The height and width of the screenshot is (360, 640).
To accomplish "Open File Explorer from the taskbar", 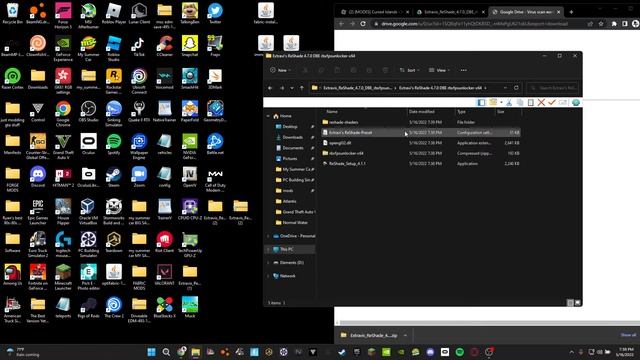I will (x=196, y=352).
